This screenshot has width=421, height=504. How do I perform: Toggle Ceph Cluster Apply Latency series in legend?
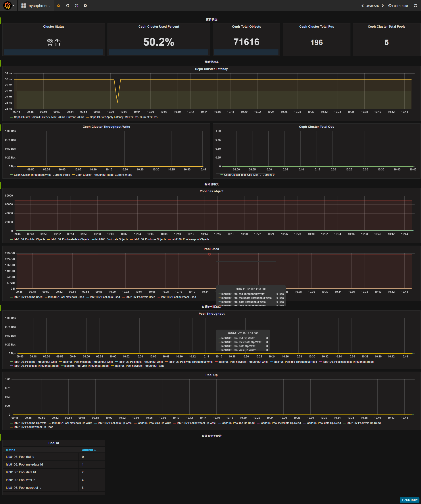[x=107, y=117]
